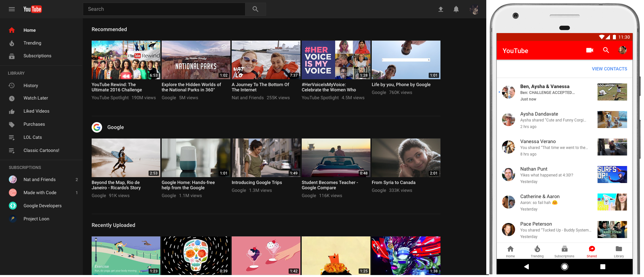Tap the camera record icon on phone

click(x=590, y=50)
